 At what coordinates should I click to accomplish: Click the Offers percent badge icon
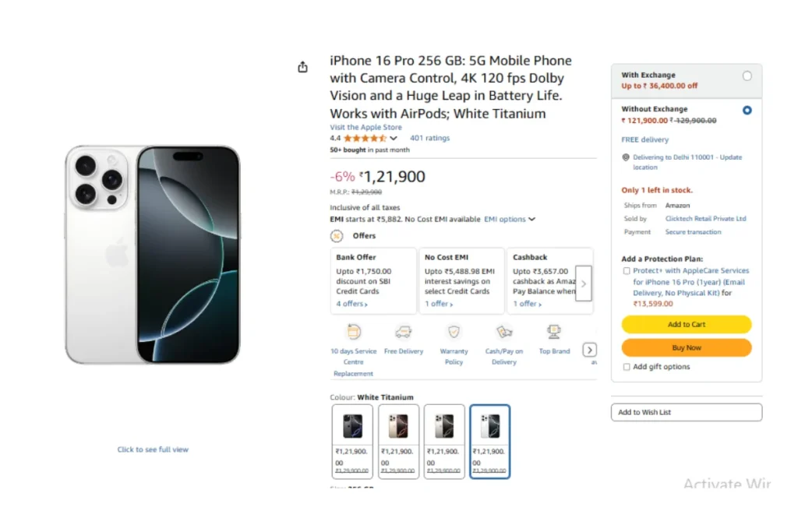point(337,235)
